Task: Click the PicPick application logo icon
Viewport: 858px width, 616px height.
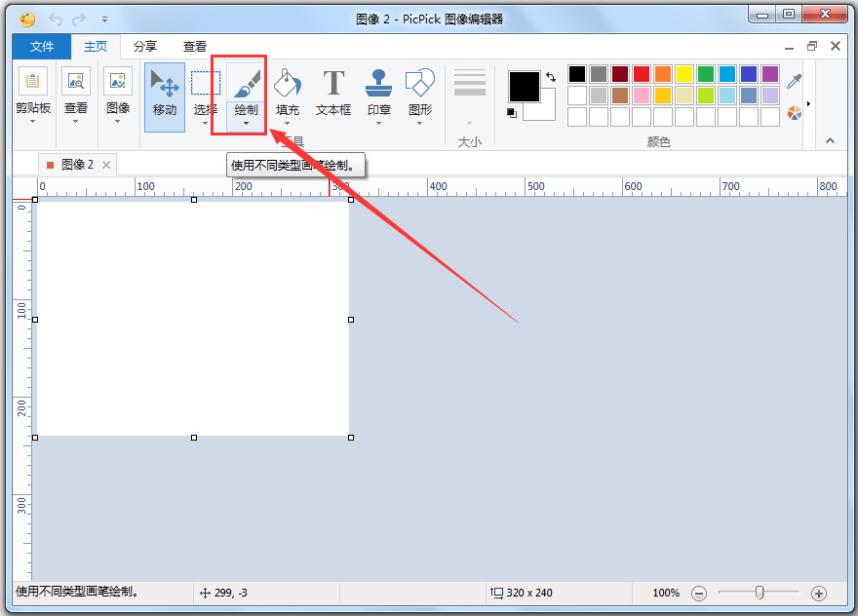Action: [27, 19]
